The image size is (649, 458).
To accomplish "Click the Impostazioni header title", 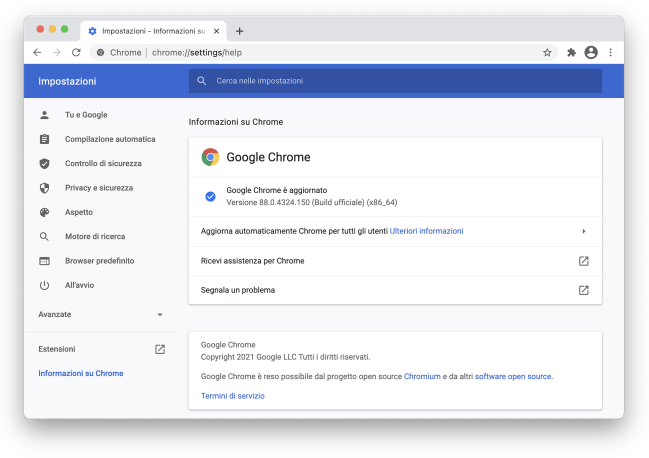I will pos(67,81).
